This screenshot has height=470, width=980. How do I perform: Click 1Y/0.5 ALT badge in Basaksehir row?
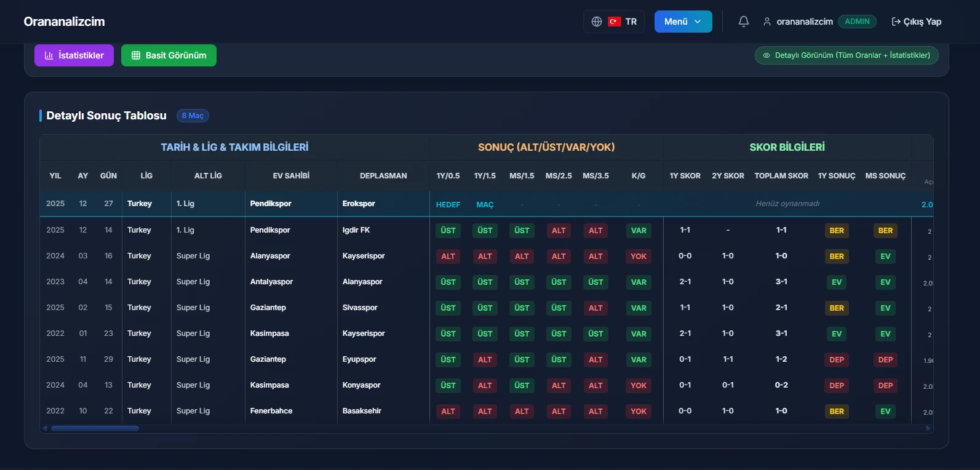tap(448, 412)
